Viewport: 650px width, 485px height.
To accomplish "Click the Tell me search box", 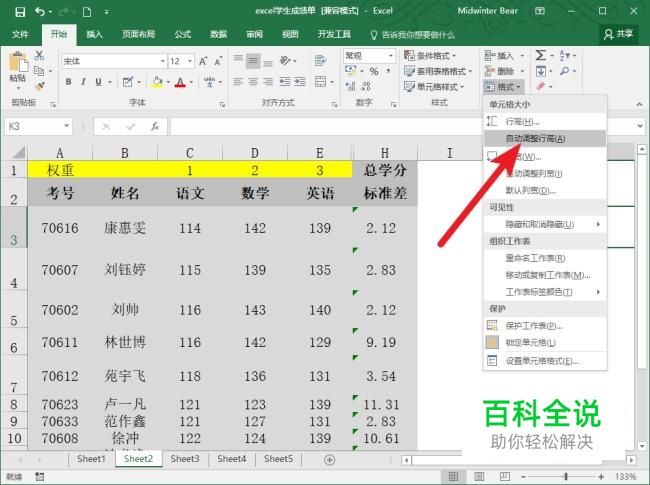I will coord(412,35).
